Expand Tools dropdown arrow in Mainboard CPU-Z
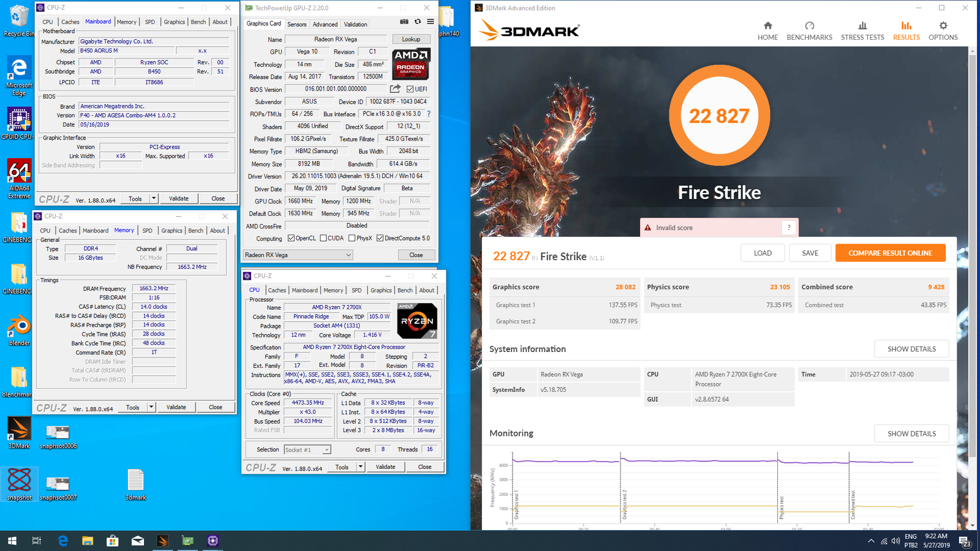This screenshot has width=980, height=551. click(154, 198)
